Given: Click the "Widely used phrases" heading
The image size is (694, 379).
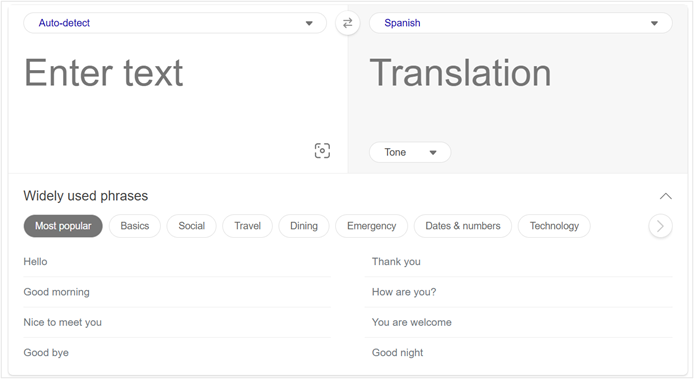Looking at the screenshot, I should (85, 196).
